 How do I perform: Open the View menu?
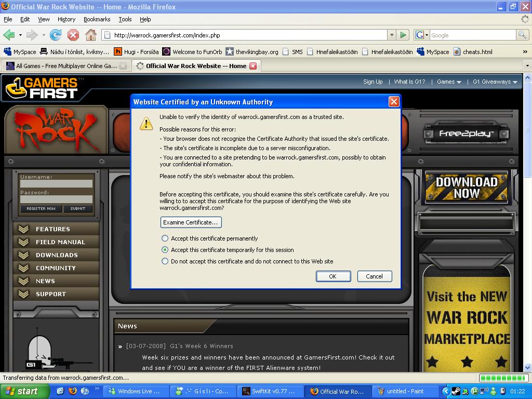pyautogui.click(x=44, y=19)
